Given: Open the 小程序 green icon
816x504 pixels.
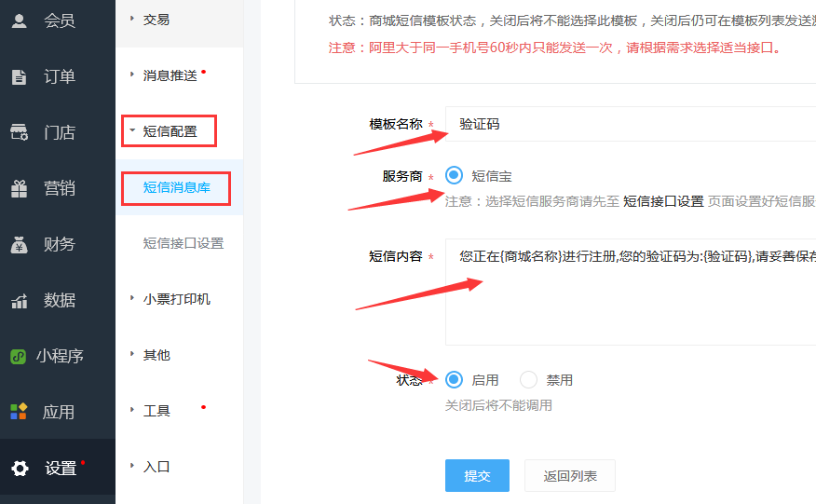Looking at the screenshot, I should pyautogui.click(x=18, y=356).
